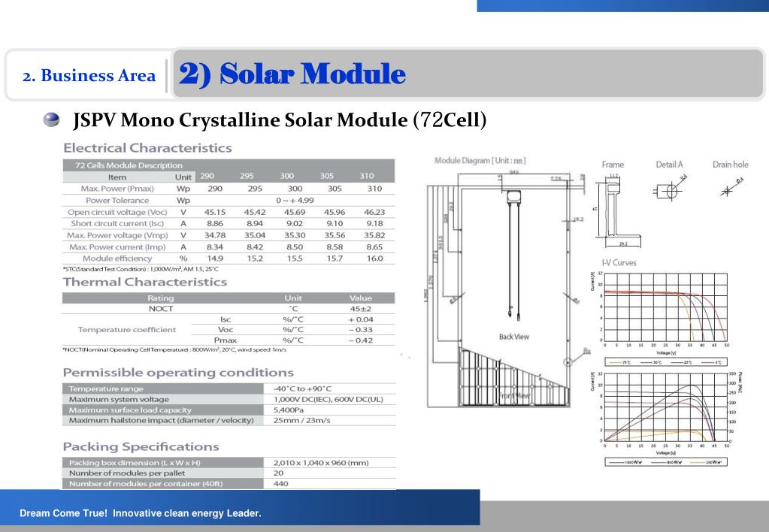The height and width of the screenshot is (532, 769).
Task: Click the '2) Solar Module' title
Action: tap(292, 74)
